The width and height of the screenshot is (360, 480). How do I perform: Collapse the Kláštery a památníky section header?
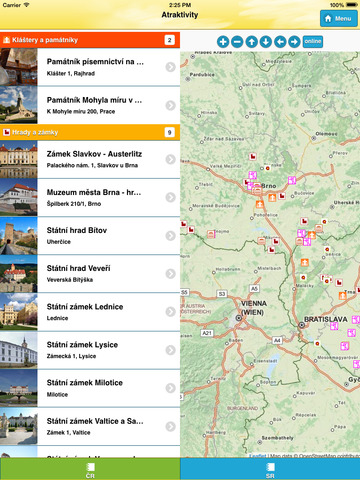pyautogui.click(x=90, y=40)
